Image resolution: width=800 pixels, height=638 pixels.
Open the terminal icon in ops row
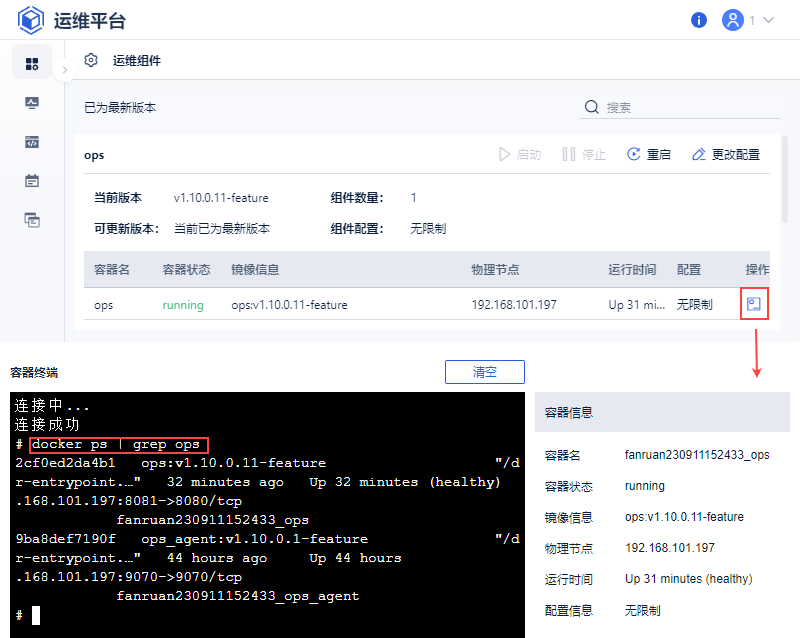754,304
